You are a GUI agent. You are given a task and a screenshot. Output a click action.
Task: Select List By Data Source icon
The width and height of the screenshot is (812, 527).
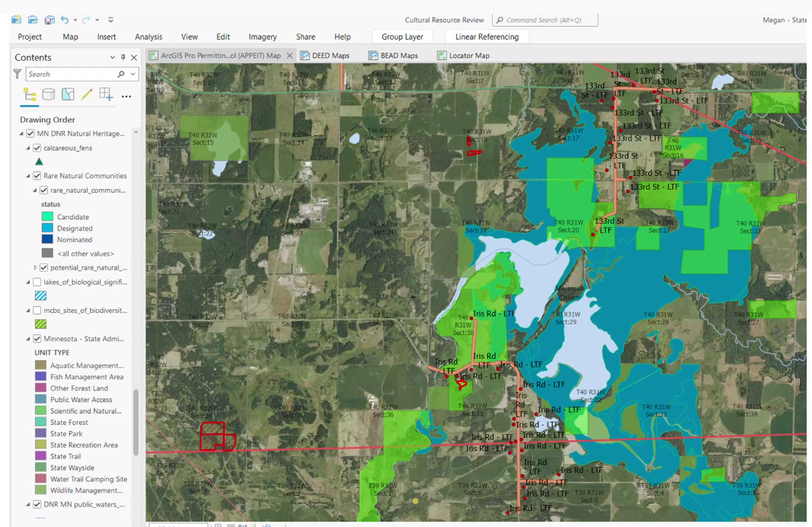pyautogui.click(x=49, y=94)
